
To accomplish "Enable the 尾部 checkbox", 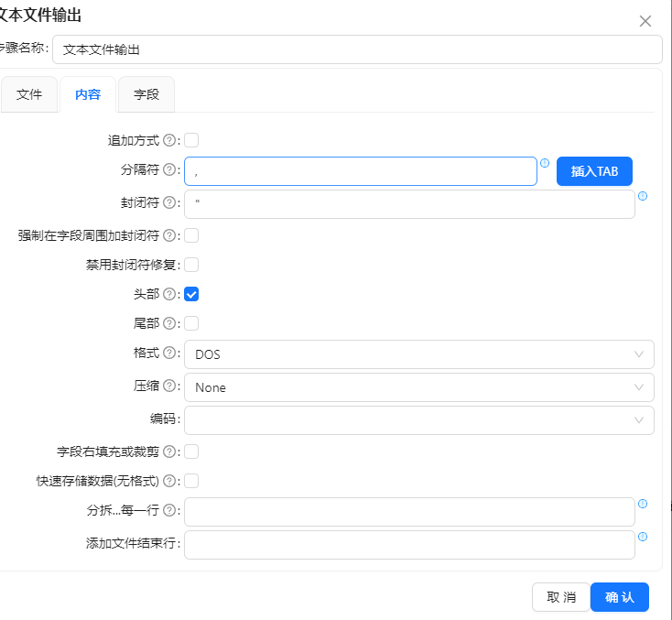I will click(x=192, y=323).
